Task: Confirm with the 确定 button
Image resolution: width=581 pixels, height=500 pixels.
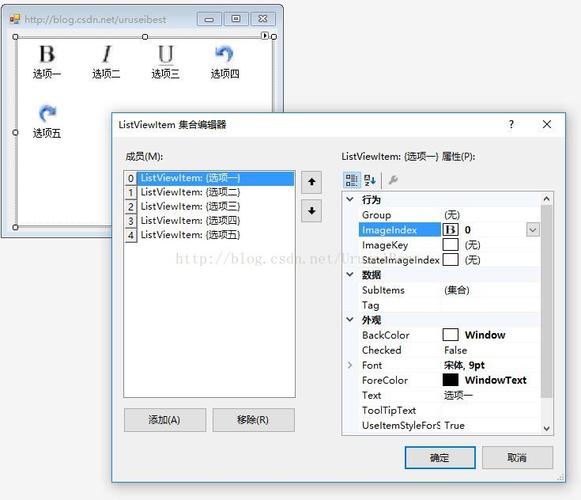Action: [x=440, y=458]
